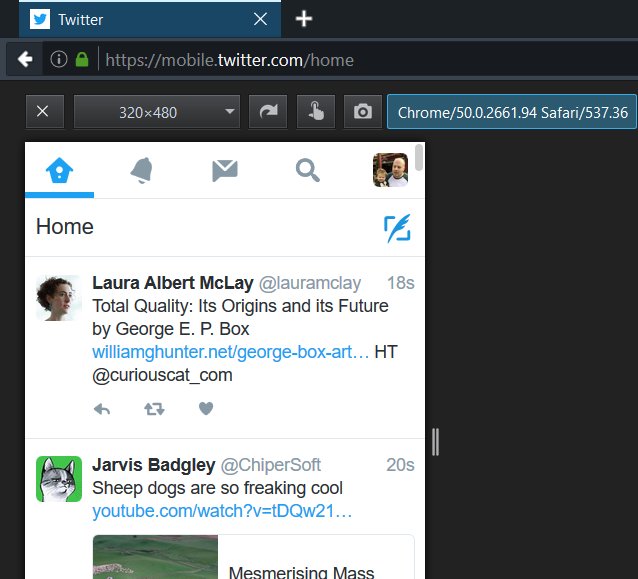Click the 'Sheep dogs are so freaking cool' text
Viewport: 638px width, 579px height.
pyautogui.click(x=218, y=488)
